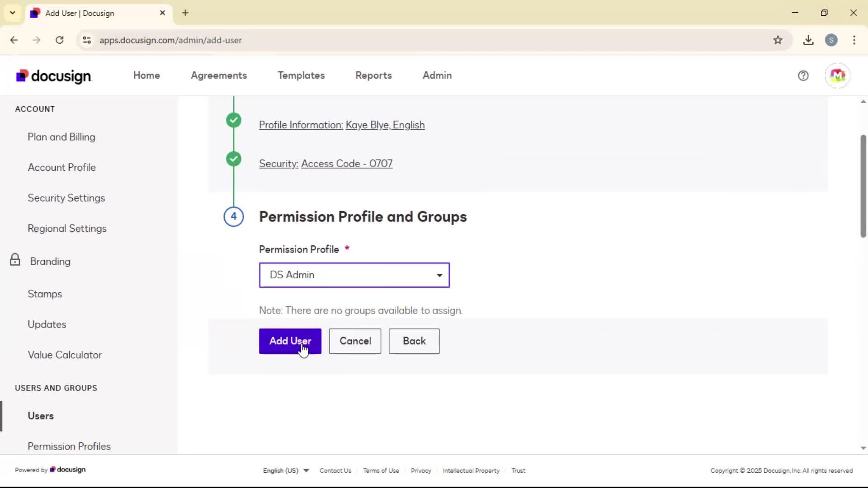The image size is (868, 488).
Task: Open a new browser tab
Action: pos(185,13)
